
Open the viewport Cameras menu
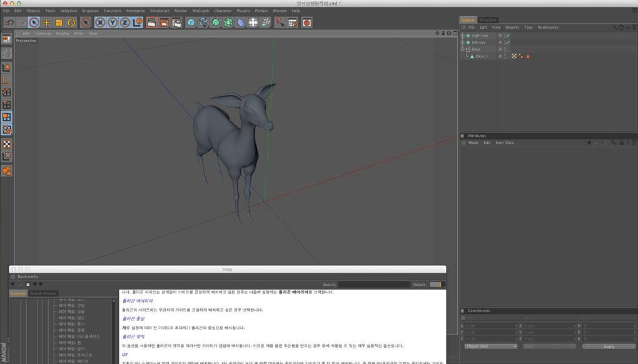tap(43, 33)
